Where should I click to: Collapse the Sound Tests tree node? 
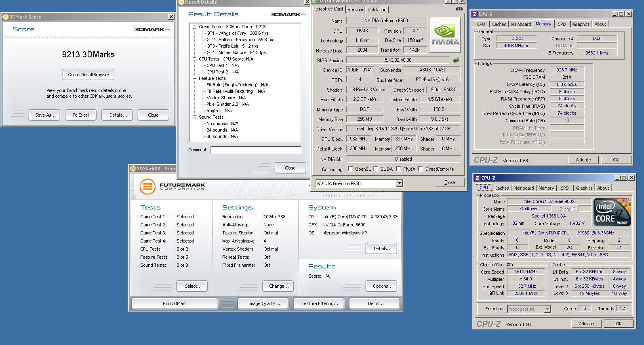(194, 117)
